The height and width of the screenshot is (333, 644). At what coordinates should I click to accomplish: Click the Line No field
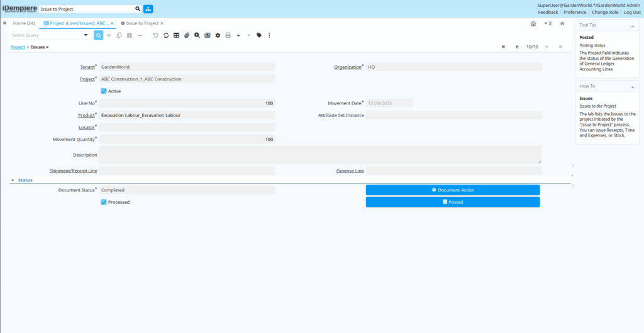(187, 103)
